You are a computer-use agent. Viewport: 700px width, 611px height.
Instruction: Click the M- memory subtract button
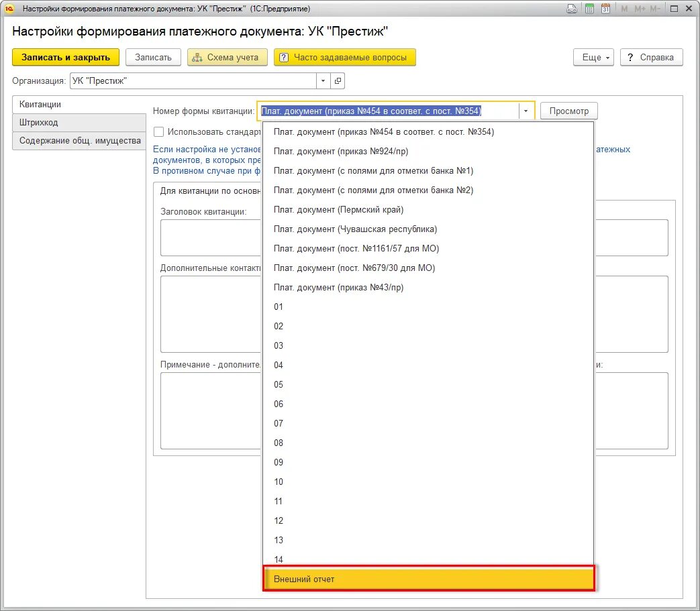pyautogui.click(x=655, y=9)
